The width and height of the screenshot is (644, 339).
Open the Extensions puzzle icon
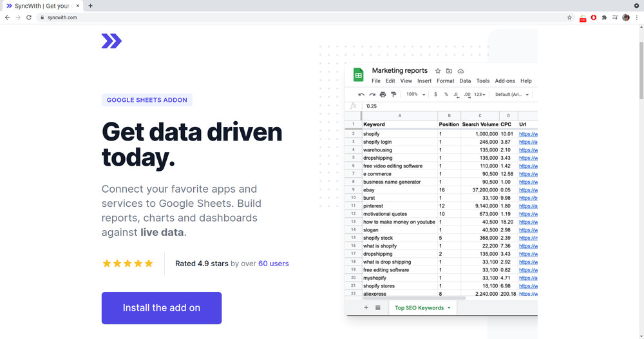[x=604, y=17]
